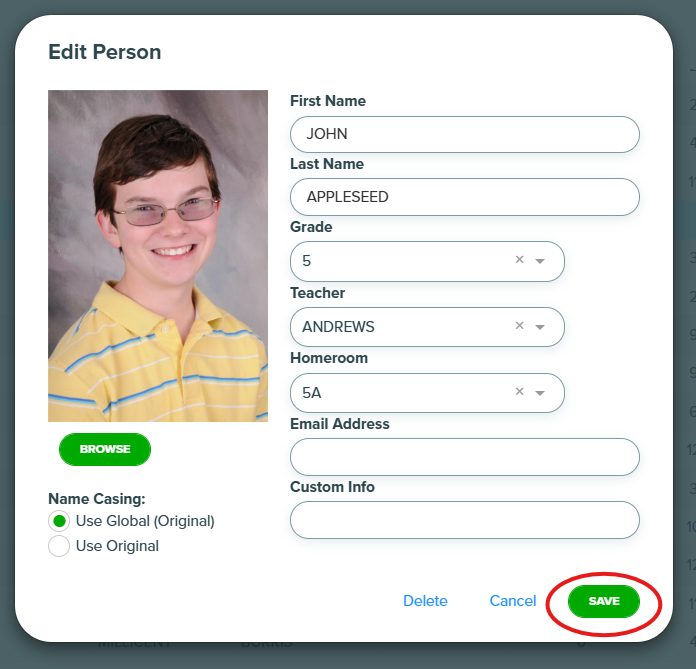
Task: Click the Last Name field containing APPLESEED
Action: (465, 197)
